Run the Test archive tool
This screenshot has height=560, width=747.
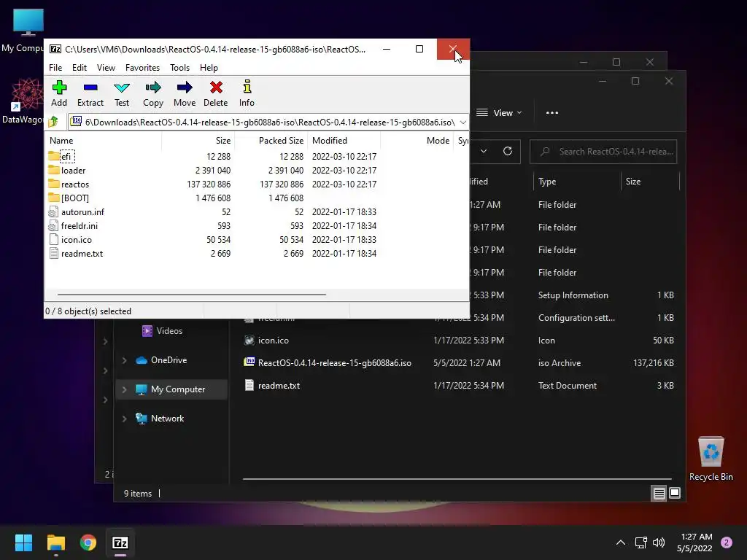tap(122, 93)
